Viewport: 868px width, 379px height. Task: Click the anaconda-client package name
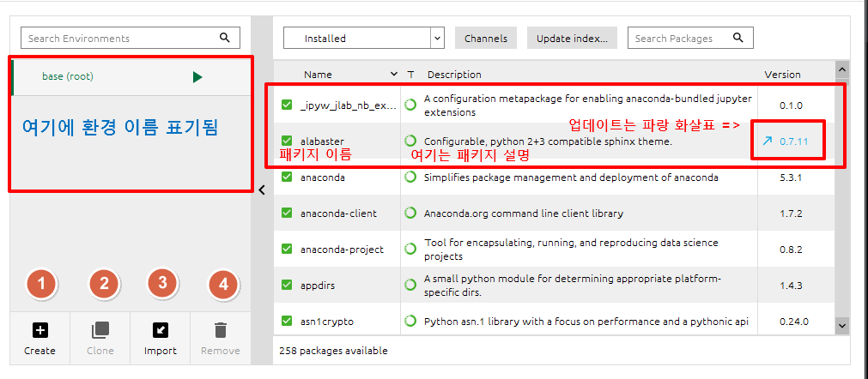338,214
